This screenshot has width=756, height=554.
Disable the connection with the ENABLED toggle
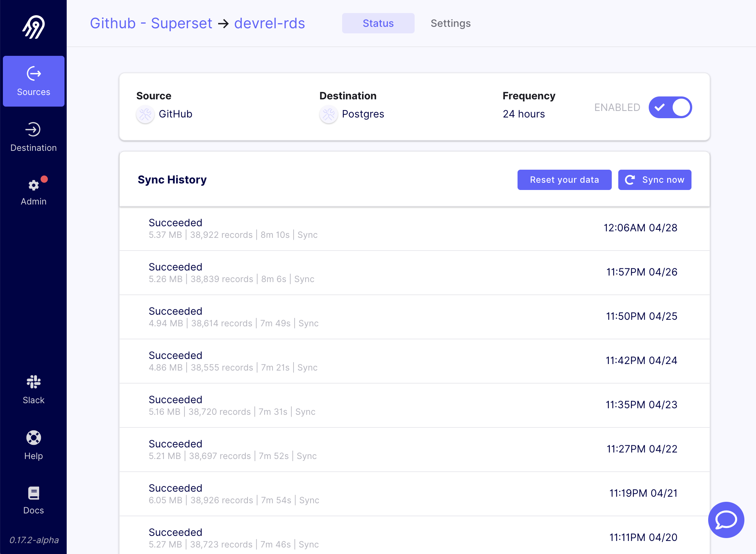pos(670,107)
